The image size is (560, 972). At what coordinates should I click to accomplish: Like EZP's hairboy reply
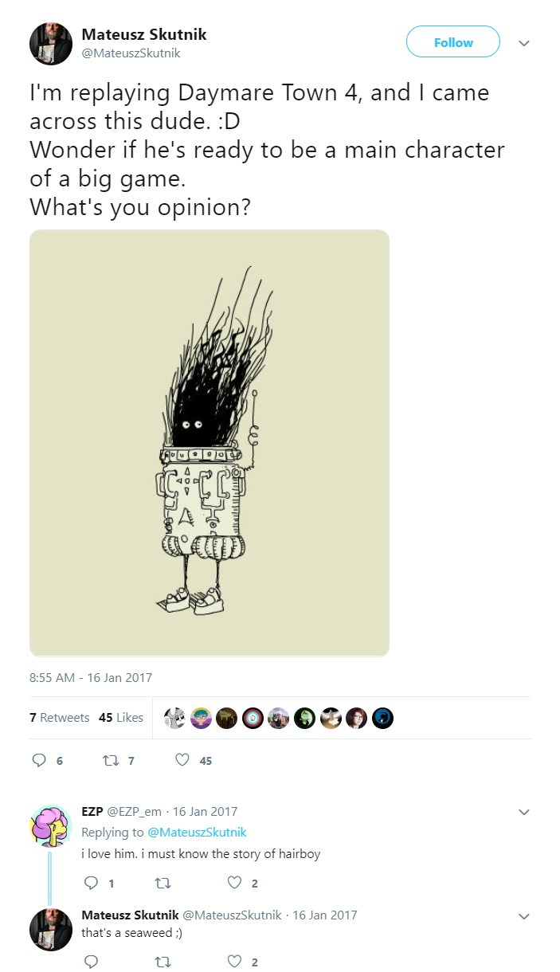(235, 882)
